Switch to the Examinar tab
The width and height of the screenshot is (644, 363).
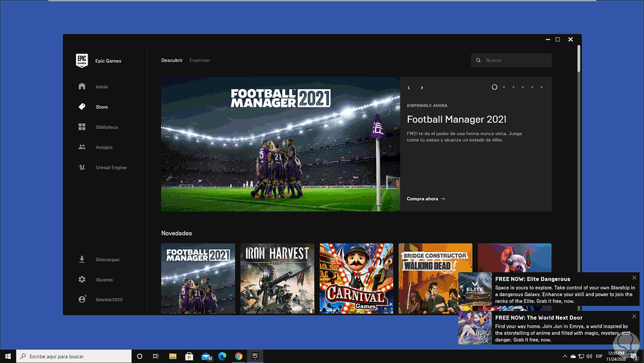(200, 60)
